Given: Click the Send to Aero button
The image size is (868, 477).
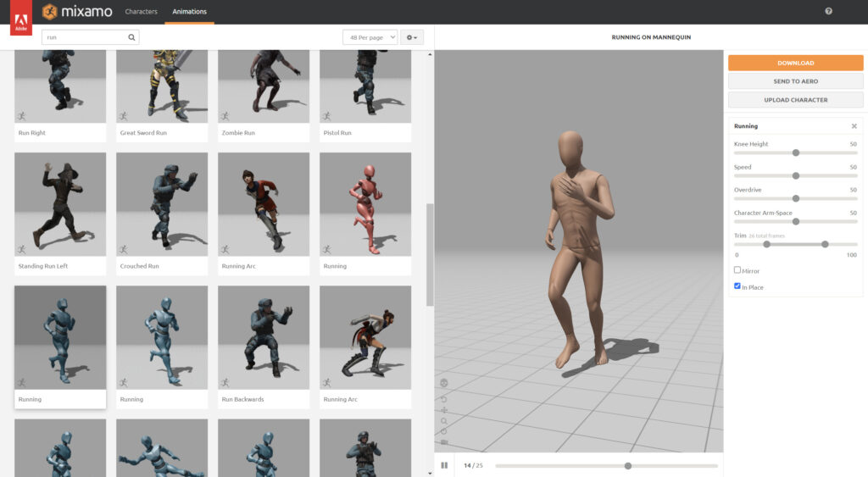Looking at the screenshot, I should click(x=795, y=81).
